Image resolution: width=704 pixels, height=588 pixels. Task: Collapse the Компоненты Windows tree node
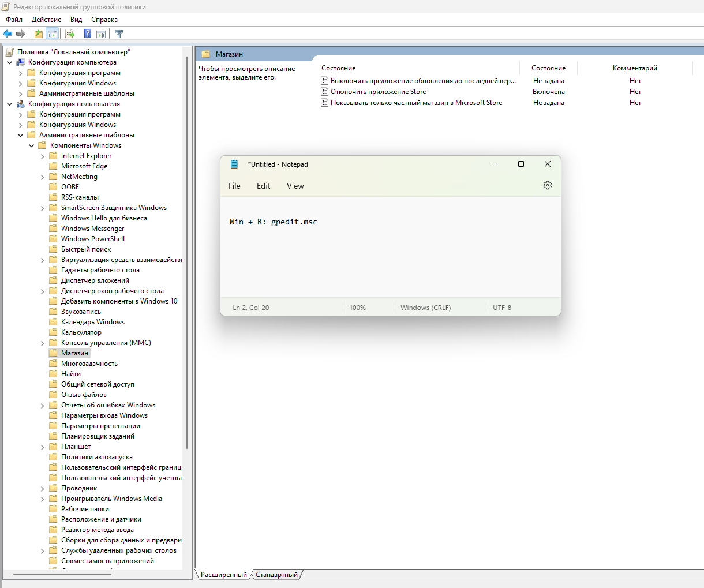pyautogui.click(x=32, y=145)
